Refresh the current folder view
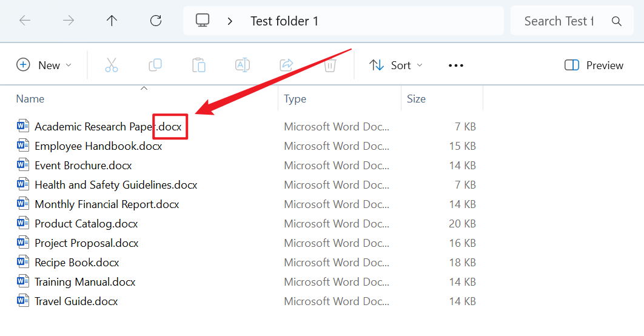 (156, 21)
